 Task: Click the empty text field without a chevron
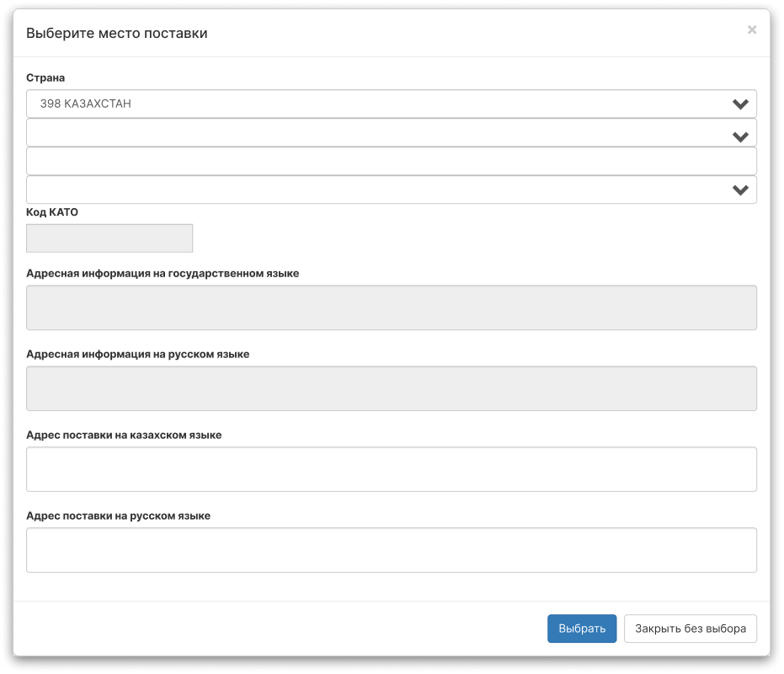(x=392, y=161)
